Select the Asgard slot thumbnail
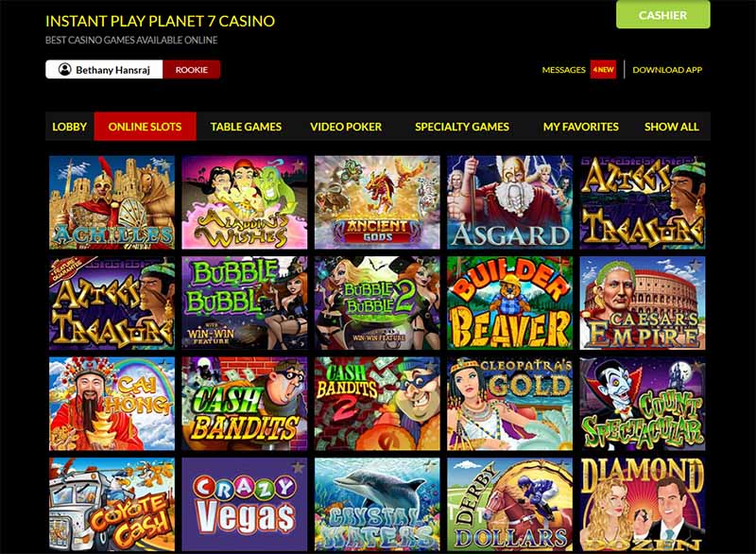The image size is (756, 554). 509,202
